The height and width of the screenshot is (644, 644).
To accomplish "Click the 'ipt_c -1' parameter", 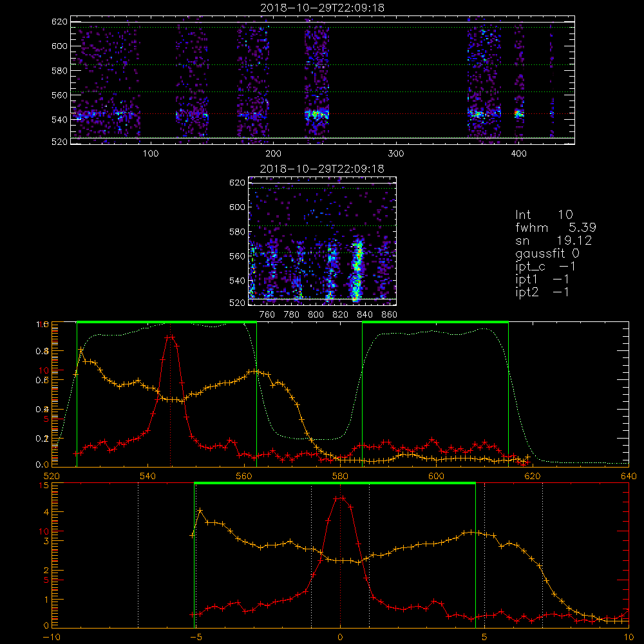I will pyautogui.click(x=545, y=267).
